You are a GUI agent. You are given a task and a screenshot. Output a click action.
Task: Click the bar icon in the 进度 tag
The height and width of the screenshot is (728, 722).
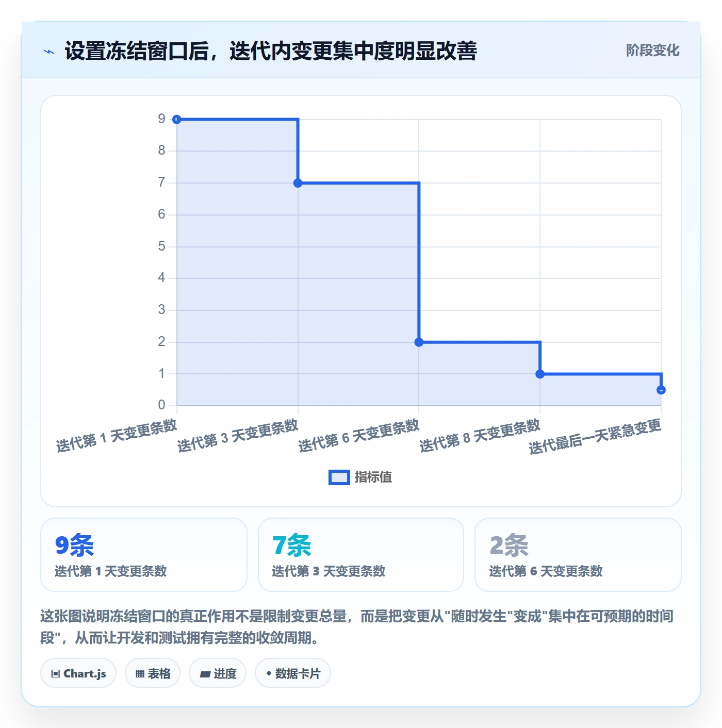tap(205, 674)
